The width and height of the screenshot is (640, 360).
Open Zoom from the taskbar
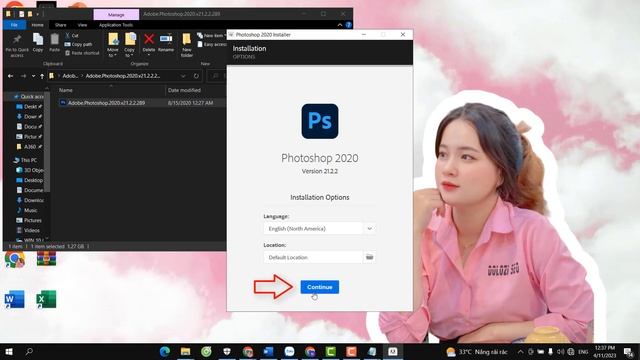pos(289,351)
